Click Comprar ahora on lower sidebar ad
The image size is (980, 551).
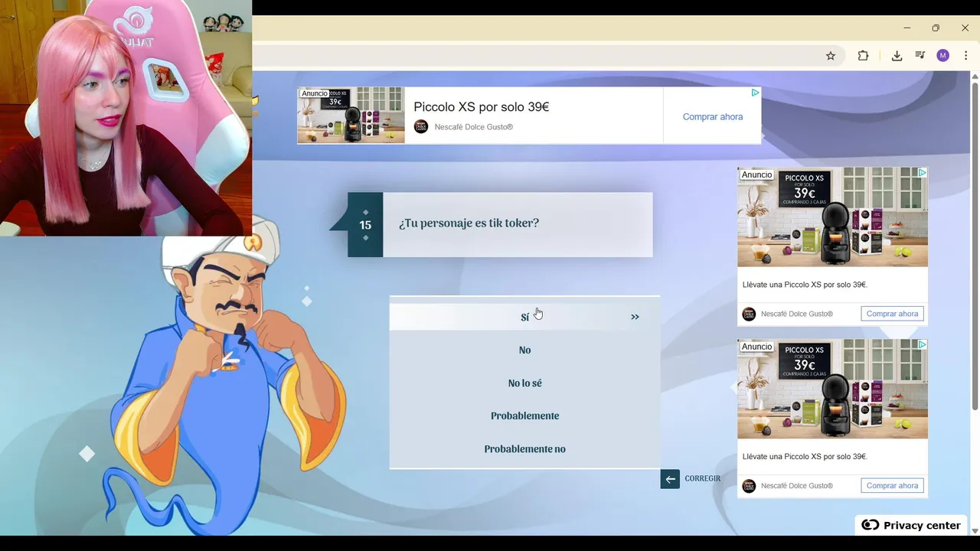pos(892,486)
